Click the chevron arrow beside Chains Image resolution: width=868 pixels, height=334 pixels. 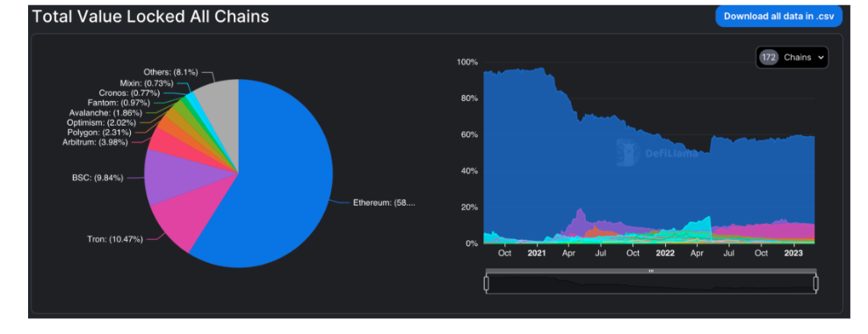click(x=820, y=58)
